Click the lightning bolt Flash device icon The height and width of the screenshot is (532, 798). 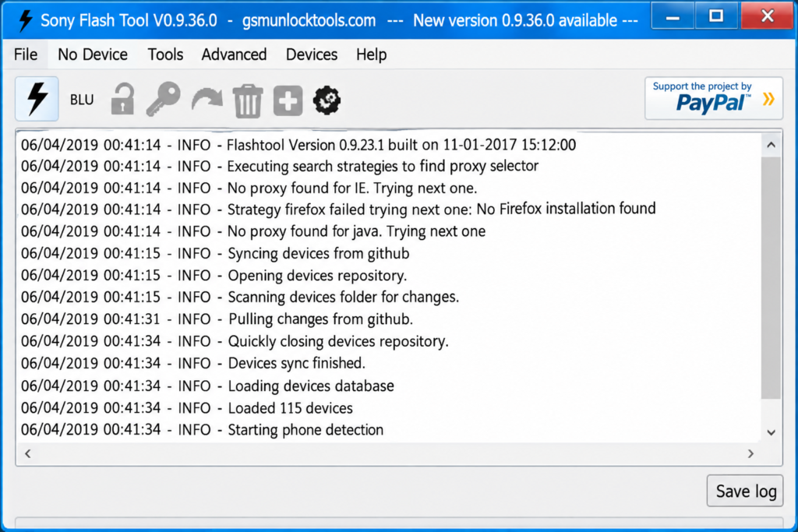point(37,99)
